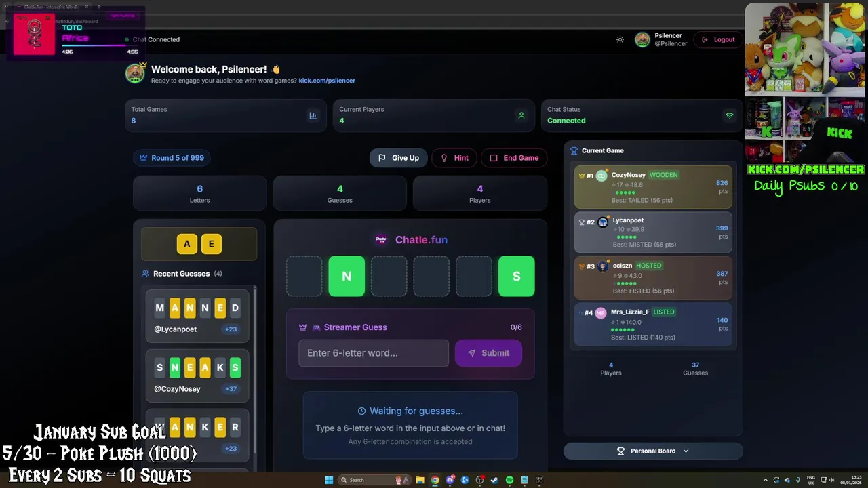This screenshot has width=868, height=488.
Task: Click the 826 pts score
Action: coord(722,186)
